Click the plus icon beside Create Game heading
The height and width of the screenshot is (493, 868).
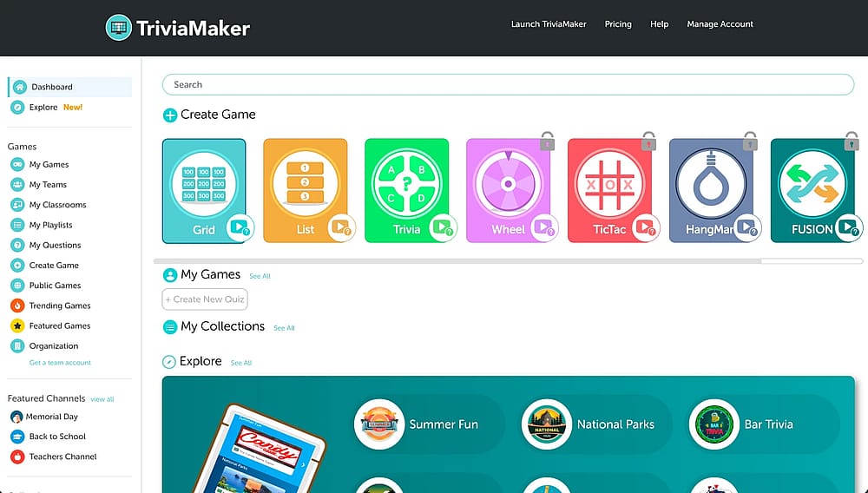pos(170,115)
